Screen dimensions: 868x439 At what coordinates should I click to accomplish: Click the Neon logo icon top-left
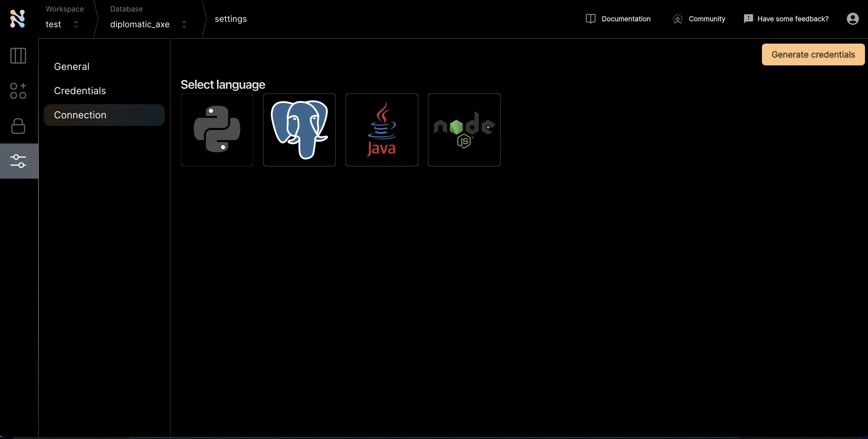17,18
